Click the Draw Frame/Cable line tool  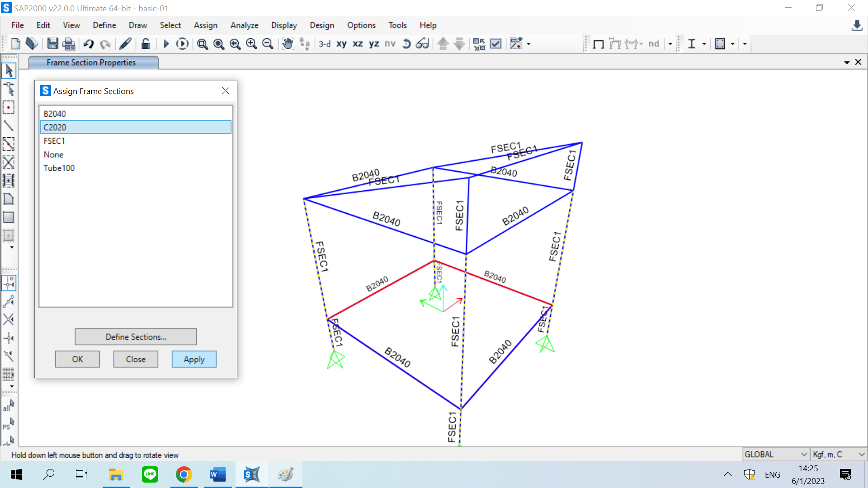(x=9, y=126)
